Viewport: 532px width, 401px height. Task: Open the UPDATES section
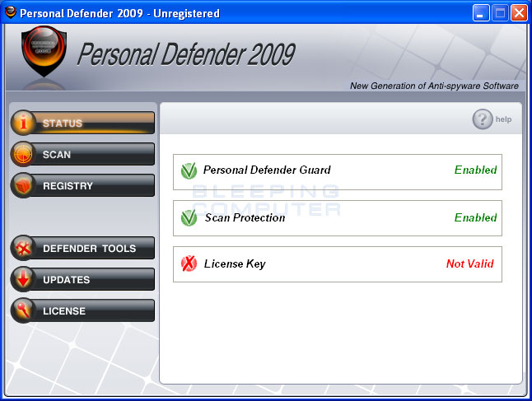pos(83,279)
